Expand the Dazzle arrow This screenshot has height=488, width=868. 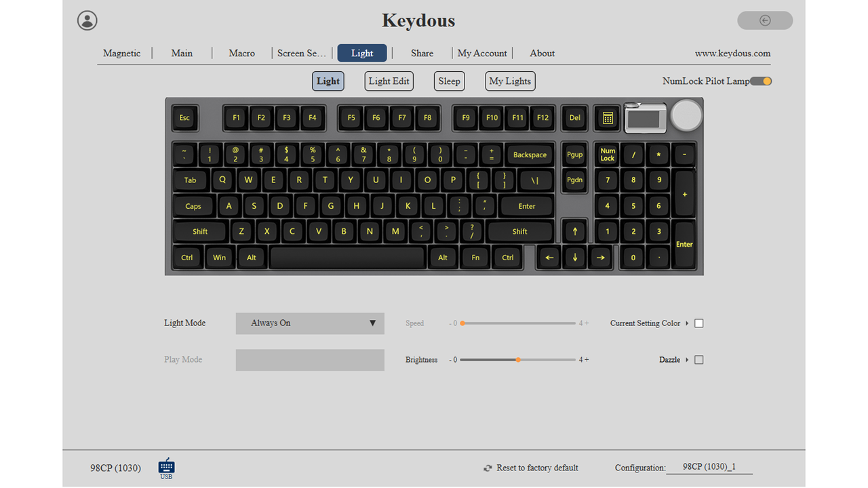coord(687,360)
